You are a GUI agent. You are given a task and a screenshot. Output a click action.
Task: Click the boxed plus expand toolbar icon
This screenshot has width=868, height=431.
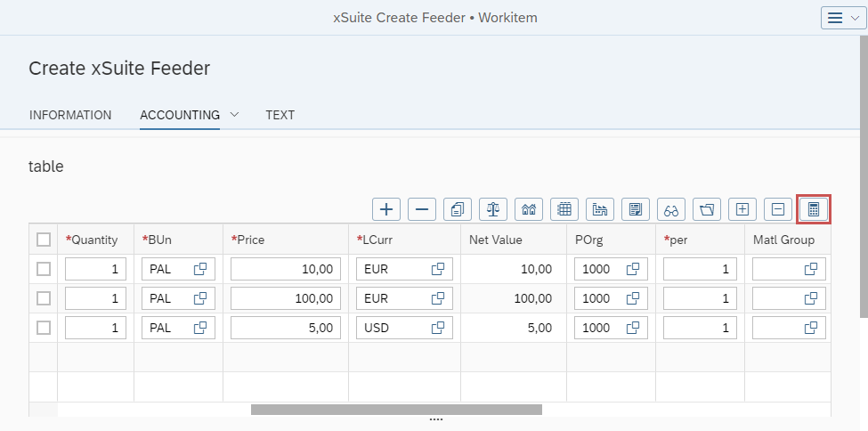pyautogui.click(x=742, y=209)
